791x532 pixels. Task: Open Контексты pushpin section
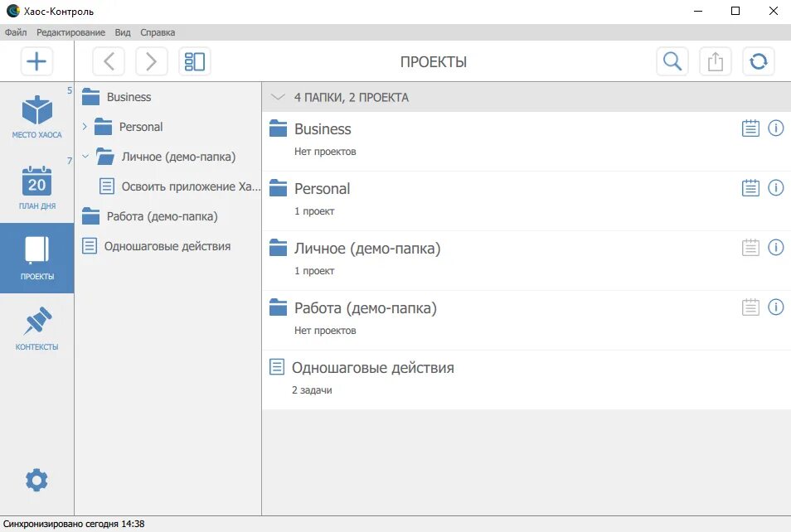(36, 329)
